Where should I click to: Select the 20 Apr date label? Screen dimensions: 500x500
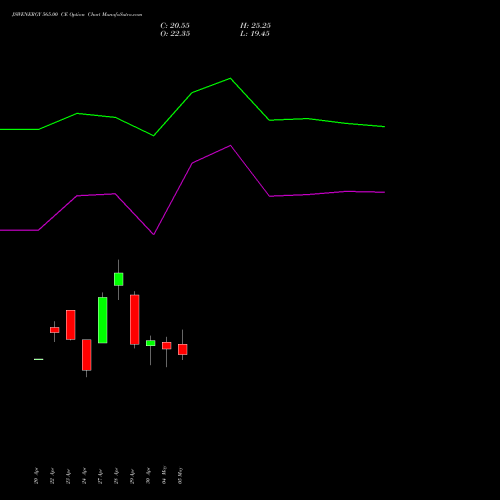[x=36, y=476]
